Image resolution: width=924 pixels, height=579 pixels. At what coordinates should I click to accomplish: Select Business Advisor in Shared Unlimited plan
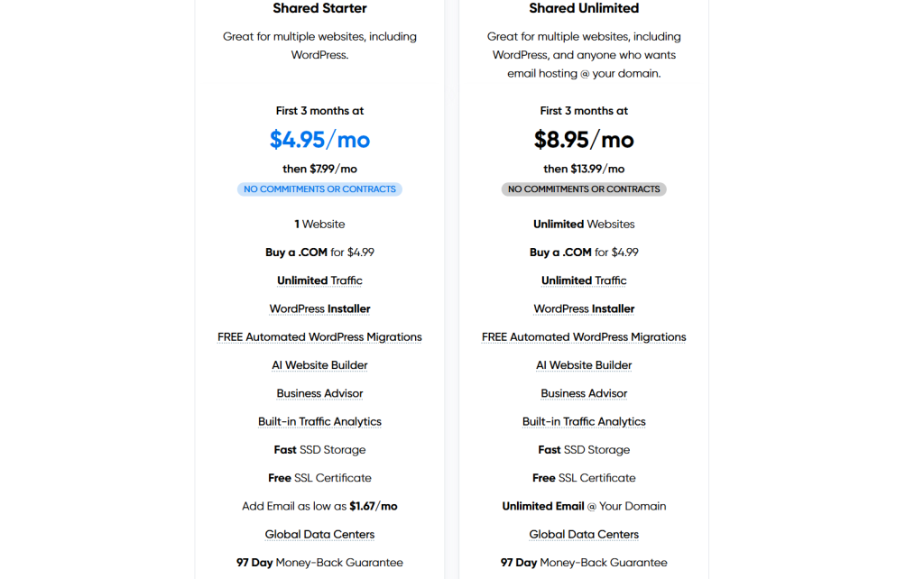pyautogui.click(x=584, y=393)
